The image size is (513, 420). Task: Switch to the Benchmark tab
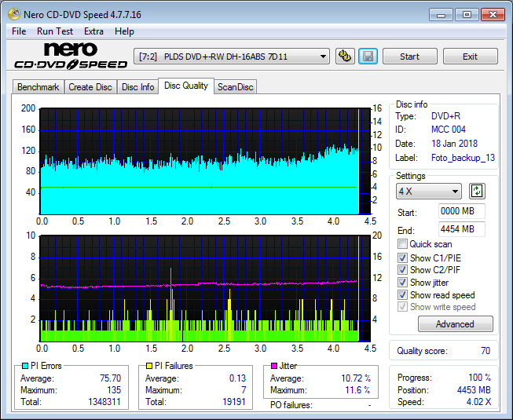pos(38,87)
